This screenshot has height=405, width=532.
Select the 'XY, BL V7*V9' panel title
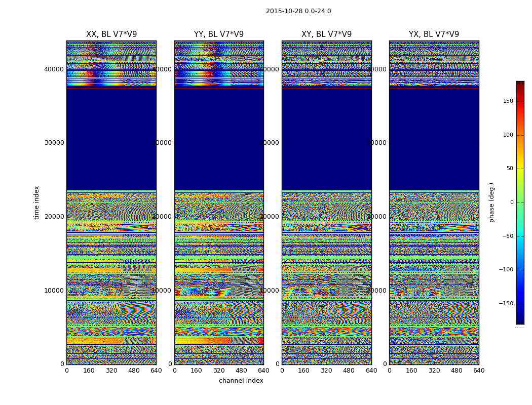click(327, 34)
